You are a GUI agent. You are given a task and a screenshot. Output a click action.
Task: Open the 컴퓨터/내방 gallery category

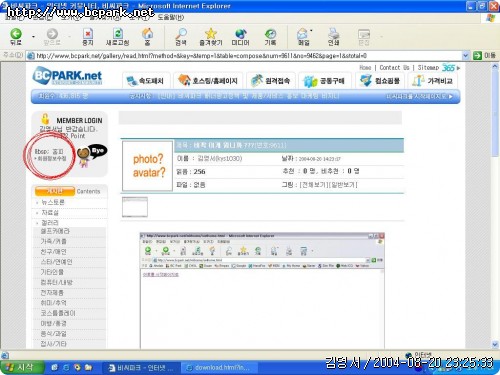(56, 282)
